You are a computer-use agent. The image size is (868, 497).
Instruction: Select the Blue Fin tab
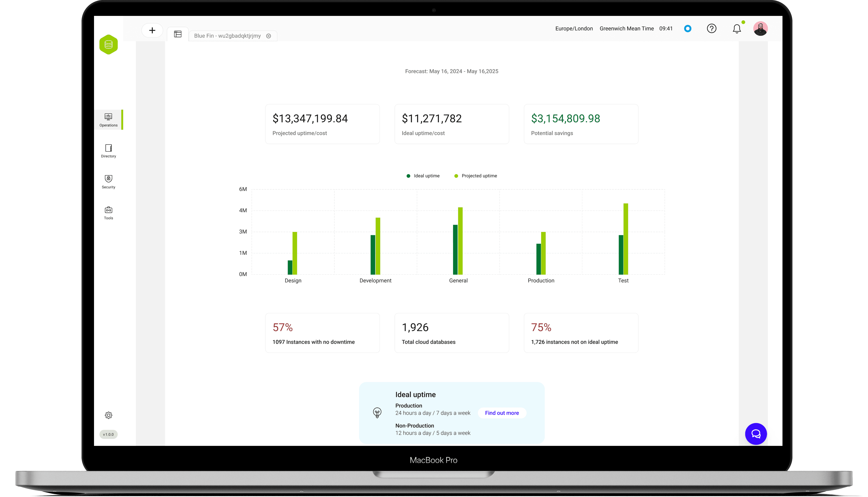227,36
